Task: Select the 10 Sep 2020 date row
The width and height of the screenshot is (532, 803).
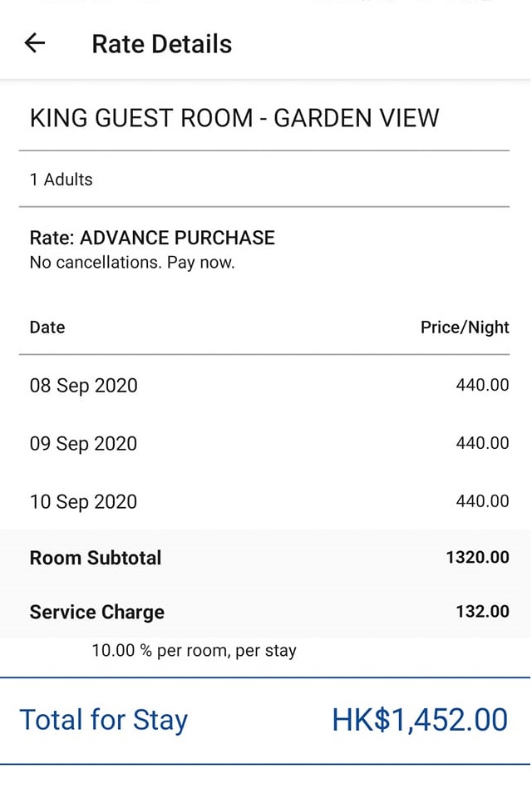Action: pos(84,502)
